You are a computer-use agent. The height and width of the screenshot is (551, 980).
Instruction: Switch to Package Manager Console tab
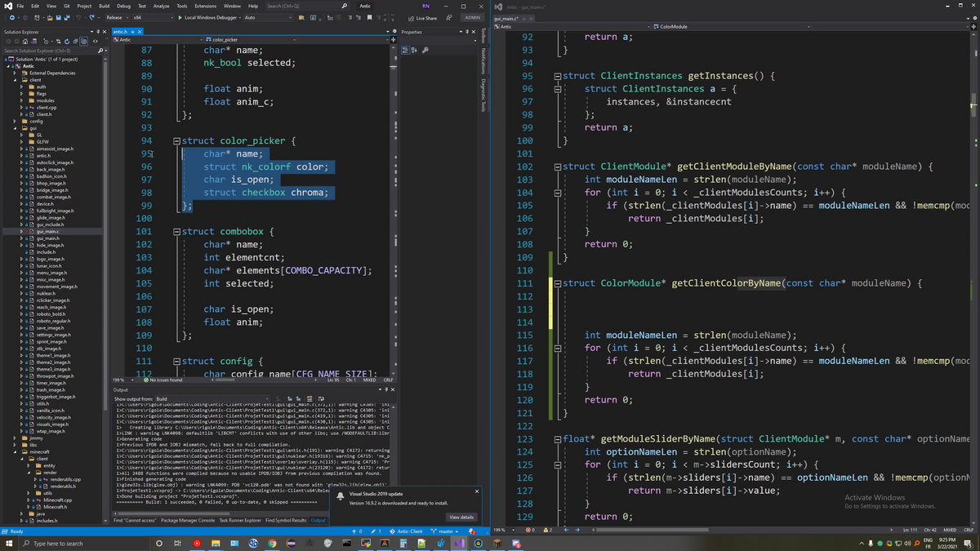point(188,520)
